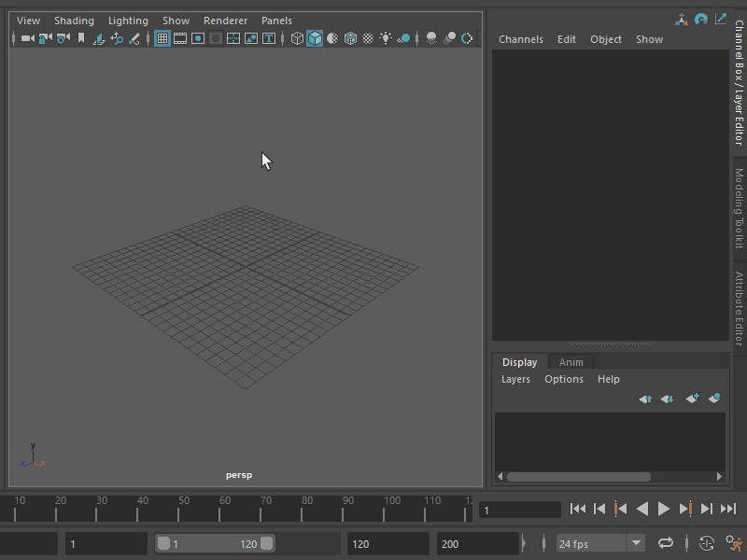Open the animation Preferences running-man icon
Image resolution: width=747 pixels, height=560 pixels.
click(733, 543)
